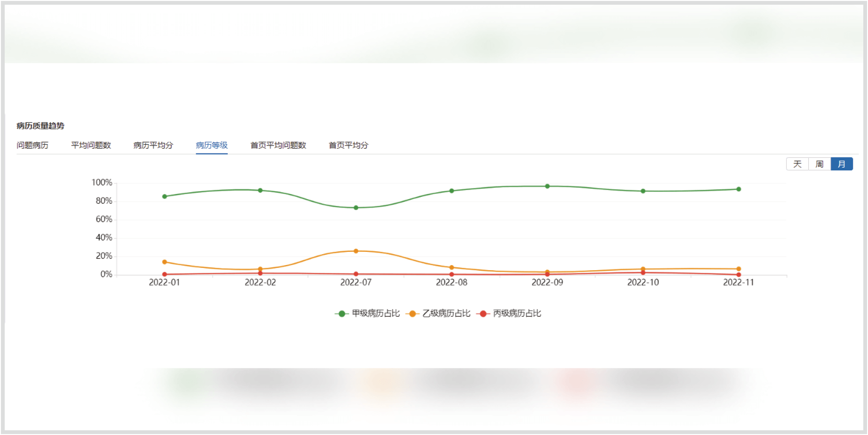868x435 pixels.
Task: Click green data point at 2022-07
Action: [x=356, y=208]
